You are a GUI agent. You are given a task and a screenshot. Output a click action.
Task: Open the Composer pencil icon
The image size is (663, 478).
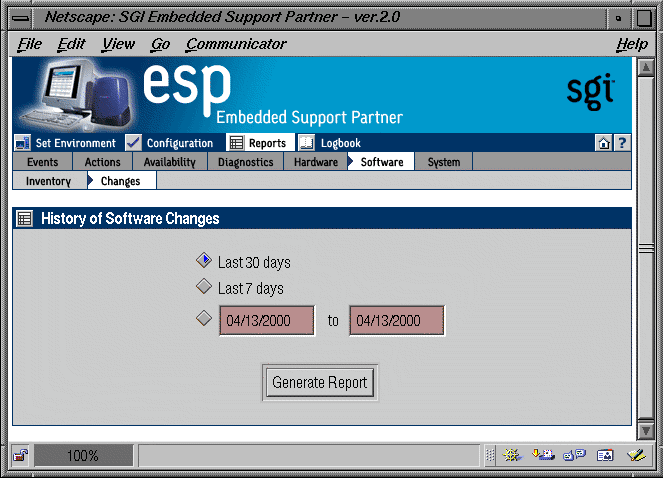(636, 455)
